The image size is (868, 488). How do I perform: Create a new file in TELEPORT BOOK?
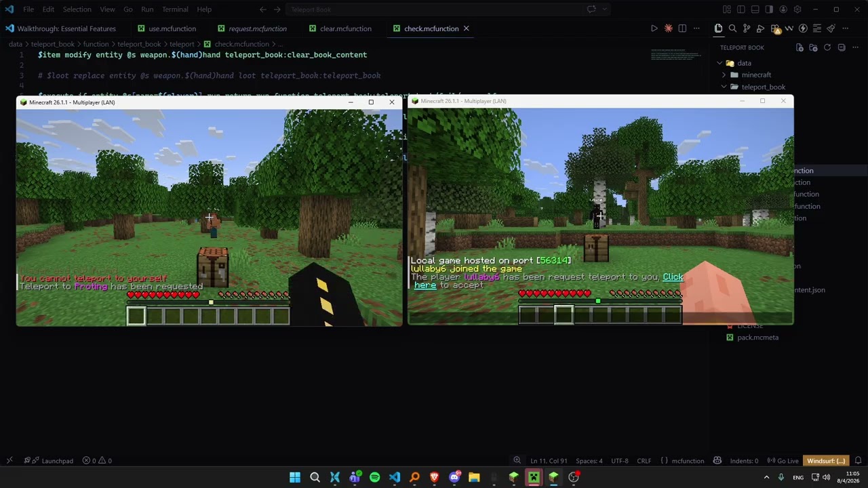coord(800,47)
